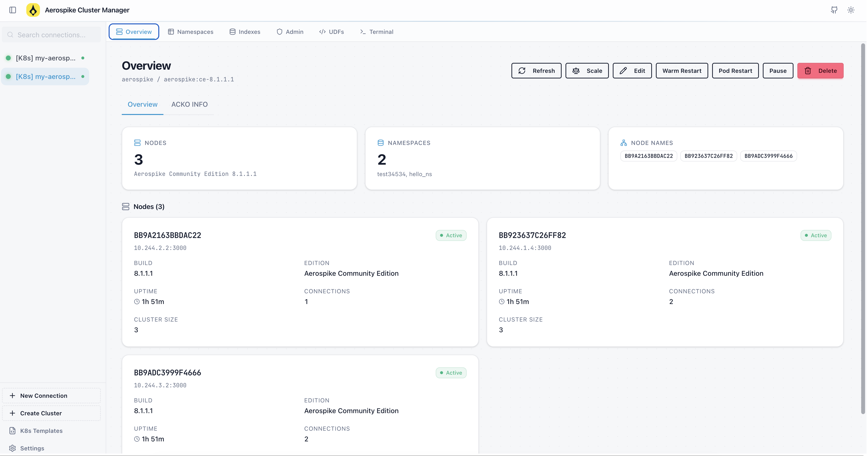Switch to the ACKO INFO tab
Image resolution: width=868 pixels, height=456 pixels.
(x=189, y=104)
